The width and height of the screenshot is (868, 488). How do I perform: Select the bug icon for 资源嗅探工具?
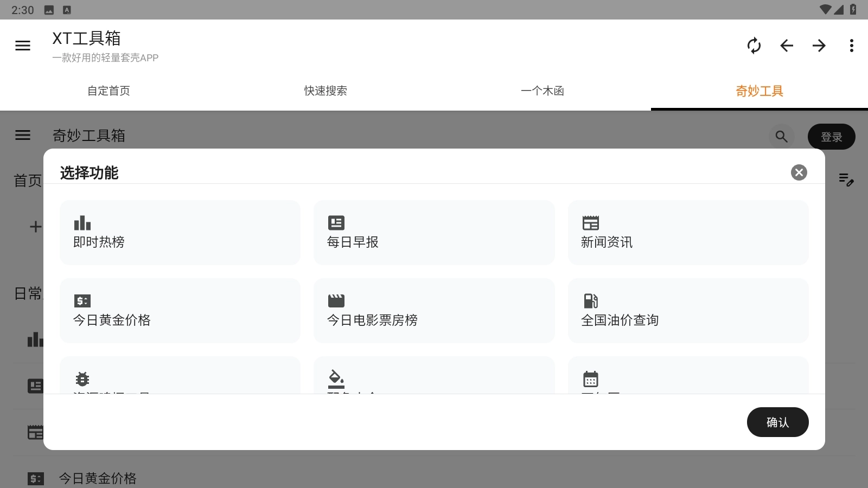tap(81, 378)
